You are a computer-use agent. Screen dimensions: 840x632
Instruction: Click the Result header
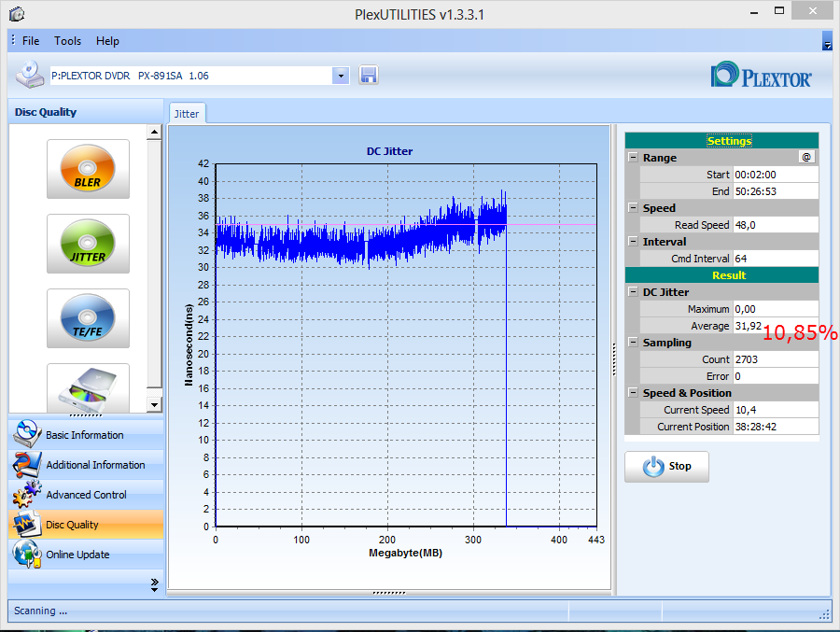pyautogui.click(x=721, y=275)
